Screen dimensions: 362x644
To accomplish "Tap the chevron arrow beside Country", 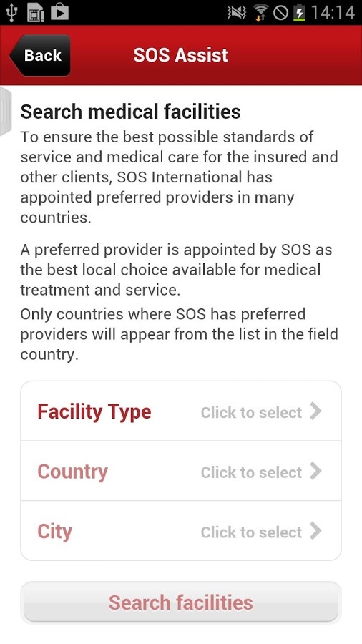I will coord(315,471).
